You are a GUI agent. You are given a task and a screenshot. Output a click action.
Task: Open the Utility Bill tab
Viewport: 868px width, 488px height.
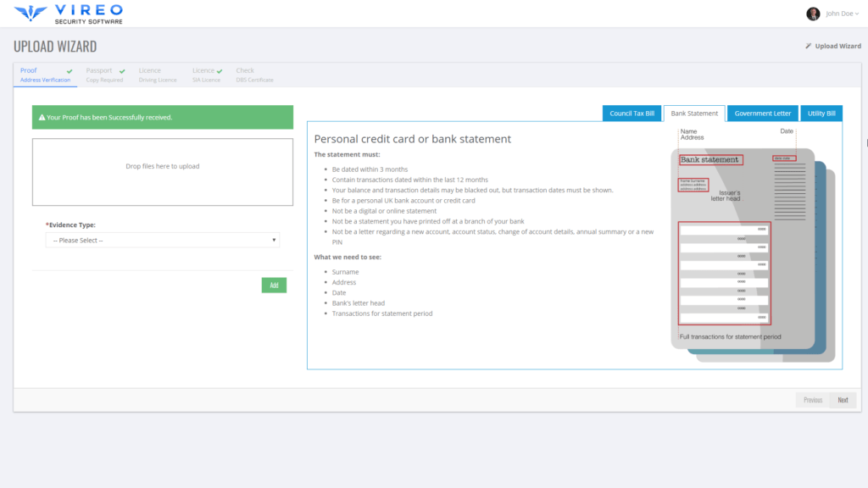(x=821, y=113)
